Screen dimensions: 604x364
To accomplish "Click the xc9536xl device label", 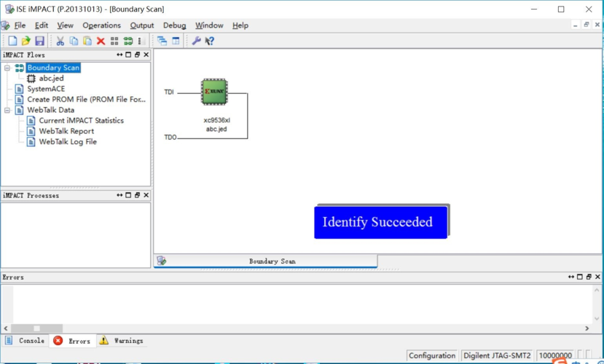I will 217,120.
